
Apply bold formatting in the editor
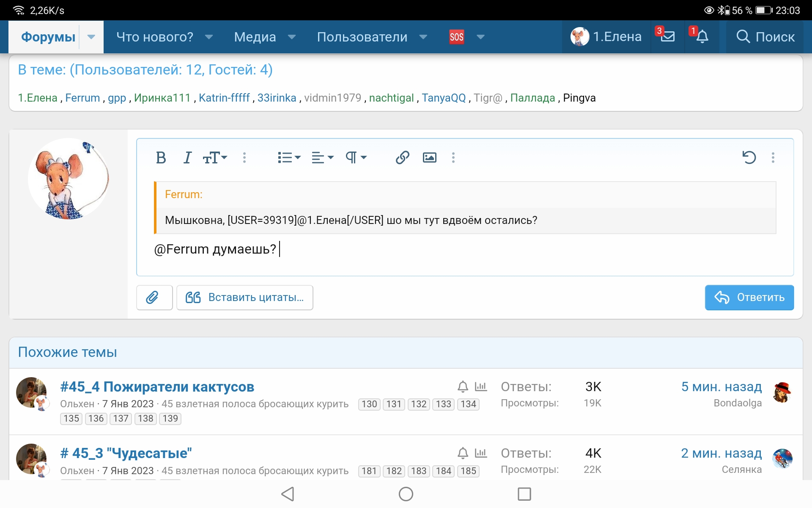pyautogui.click(x=161, y=157)
